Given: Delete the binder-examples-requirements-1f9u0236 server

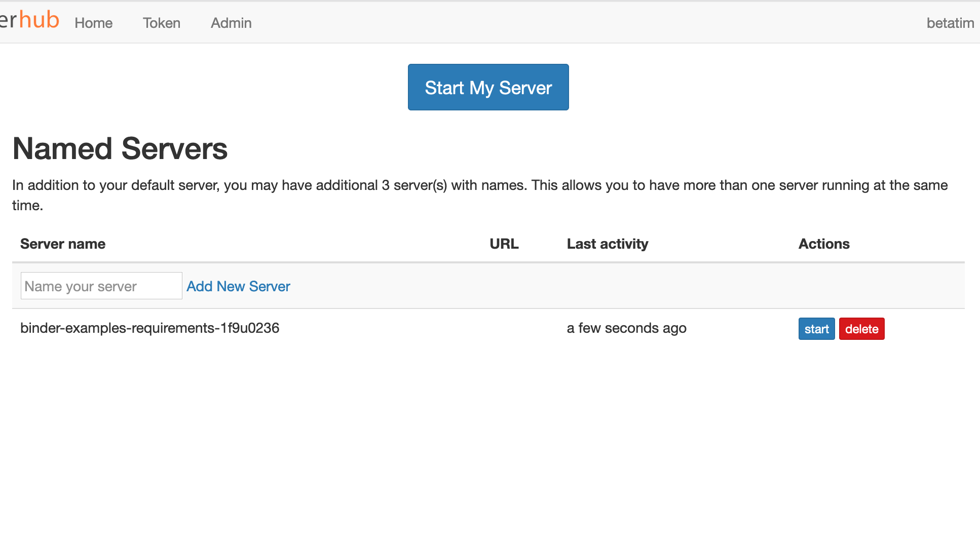Looking at the screenshot, I should [861, 329].
